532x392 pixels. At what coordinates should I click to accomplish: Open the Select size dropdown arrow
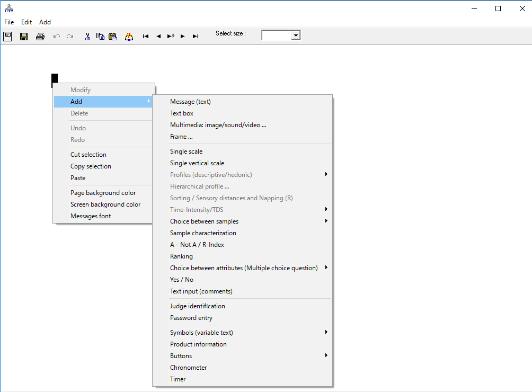point(296,35)
